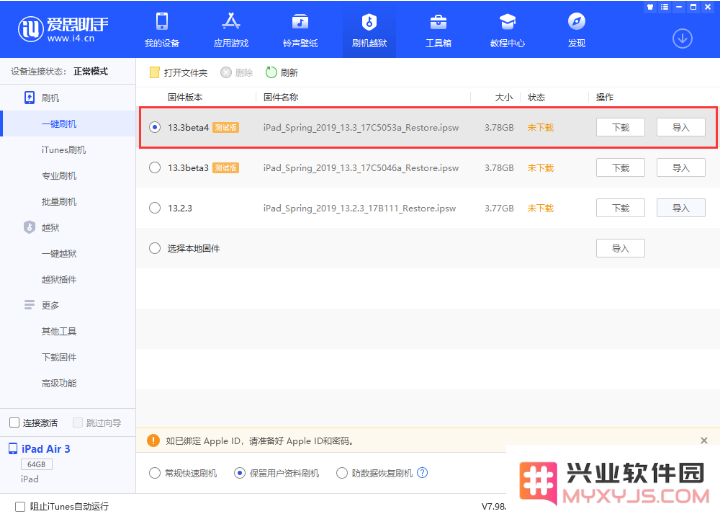This screenshot has width=722, height=520.
Task: Enable 连接激活 checkbox
Action: click(x=14, y=422)
